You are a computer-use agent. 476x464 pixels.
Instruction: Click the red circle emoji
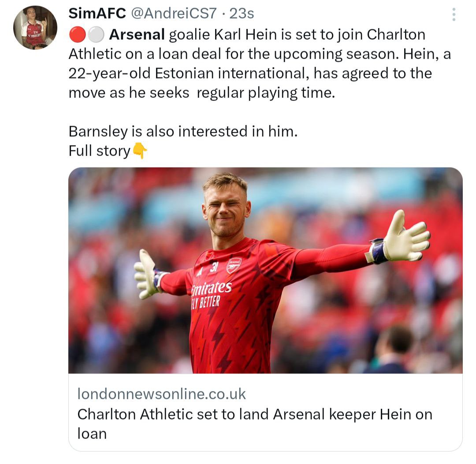[x=77, y=34]
